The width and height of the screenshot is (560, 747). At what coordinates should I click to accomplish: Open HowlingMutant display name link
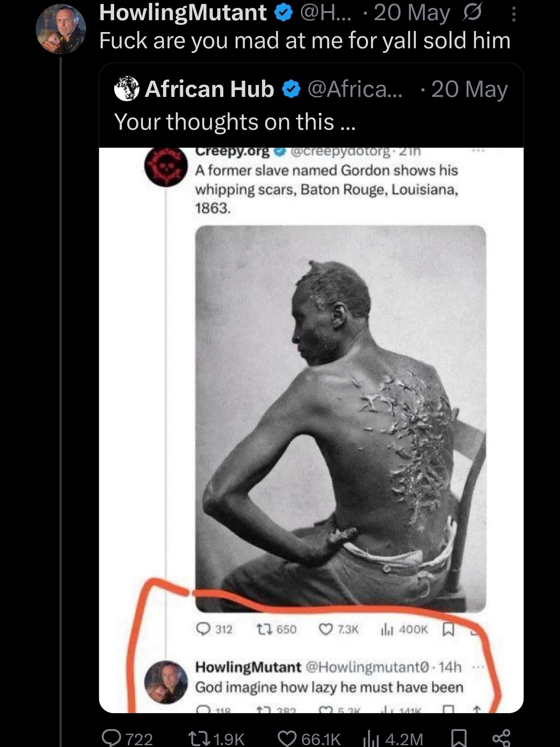(183, 12)
